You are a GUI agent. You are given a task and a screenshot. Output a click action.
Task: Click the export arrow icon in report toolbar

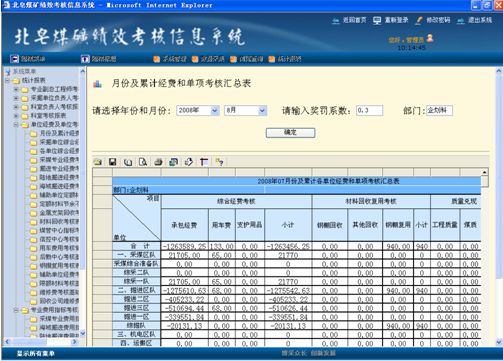[189, 162]
